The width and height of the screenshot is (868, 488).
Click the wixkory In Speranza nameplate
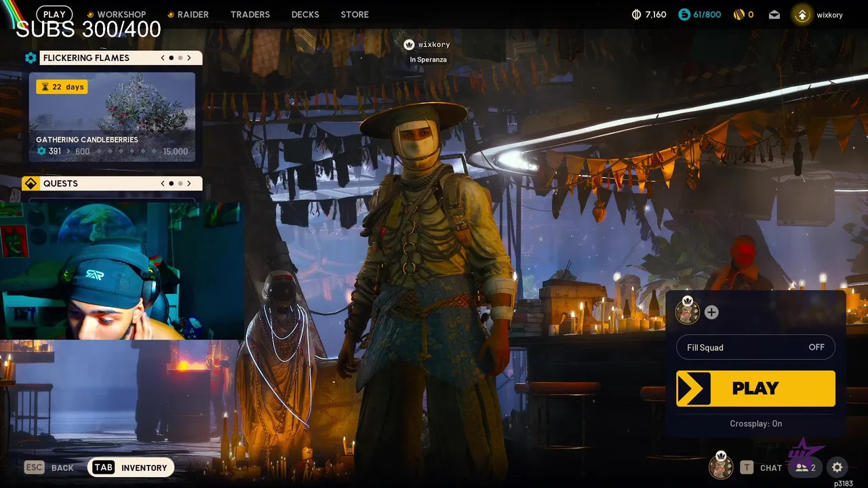tap(428, 52)
